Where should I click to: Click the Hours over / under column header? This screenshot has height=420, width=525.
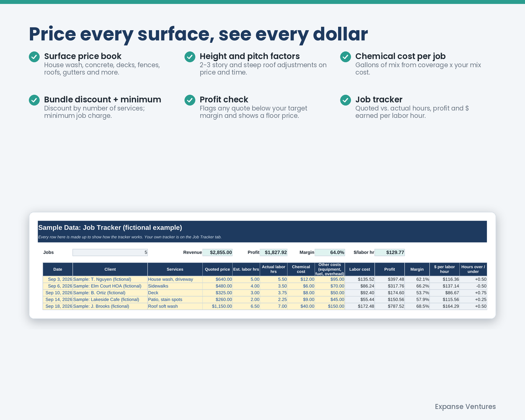[x=473, y=269]
